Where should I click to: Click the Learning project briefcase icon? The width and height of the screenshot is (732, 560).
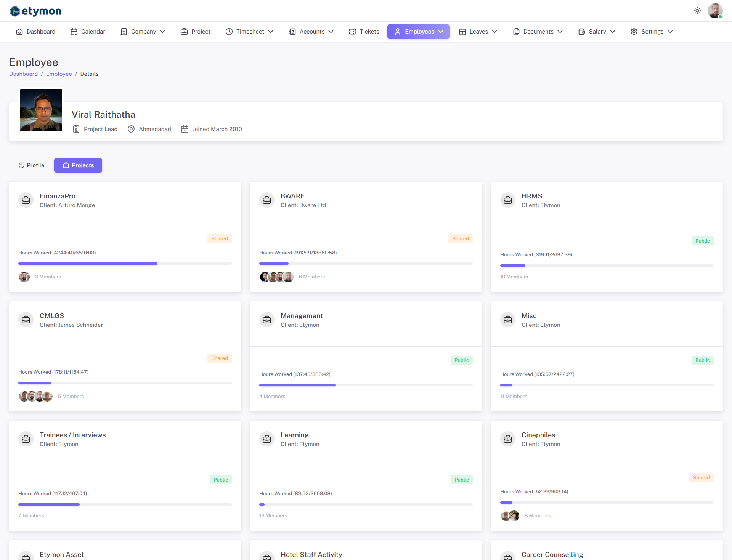coord(267,439)
